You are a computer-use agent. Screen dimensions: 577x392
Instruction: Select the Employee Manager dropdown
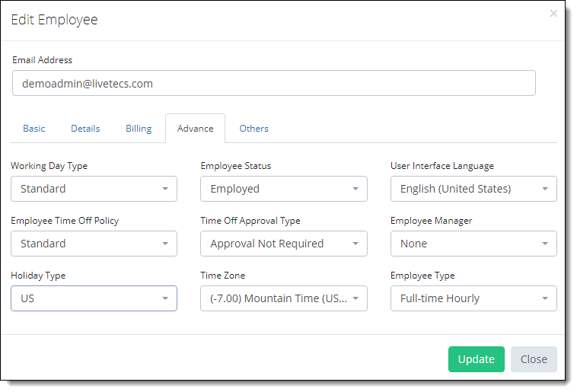coord(473,244)
